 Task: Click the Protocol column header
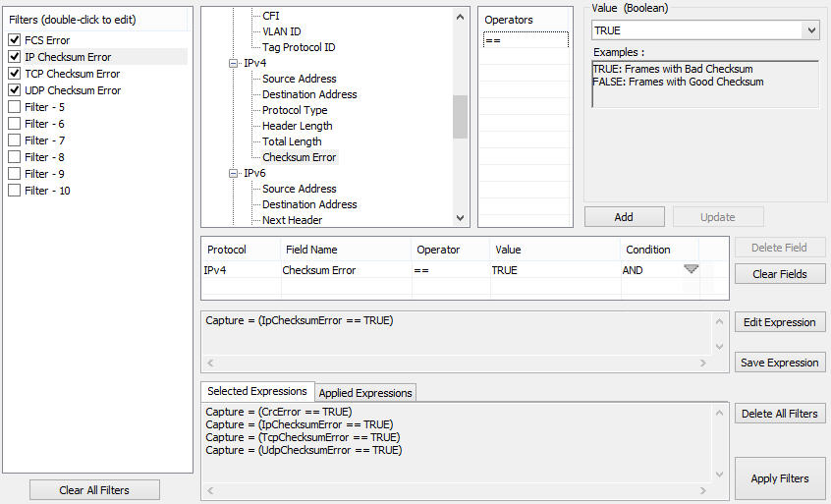(x=241, y=250)
